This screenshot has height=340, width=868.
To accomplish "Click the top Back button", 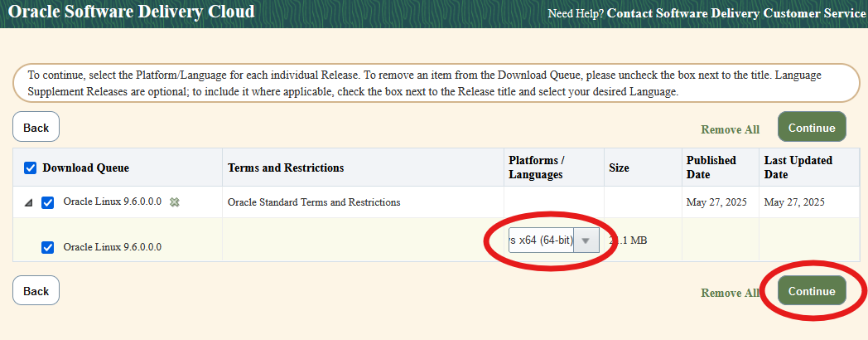I will point(36,127).
